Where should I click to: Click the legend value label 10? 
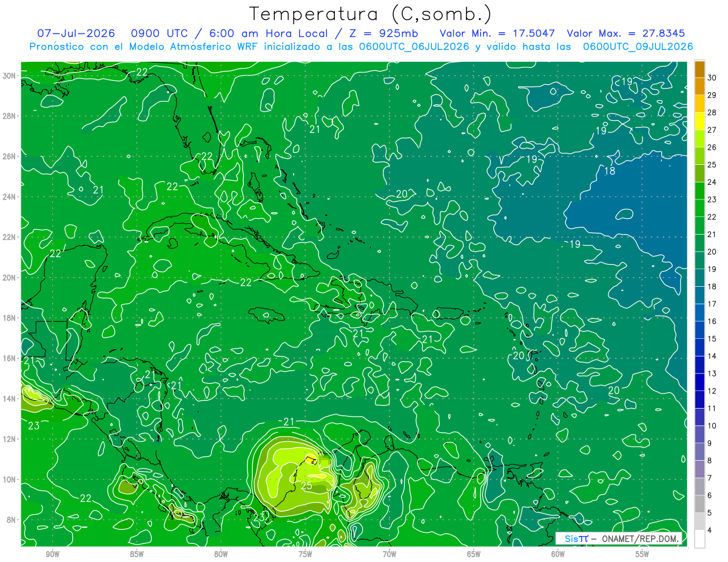click(x=712, y=426)
